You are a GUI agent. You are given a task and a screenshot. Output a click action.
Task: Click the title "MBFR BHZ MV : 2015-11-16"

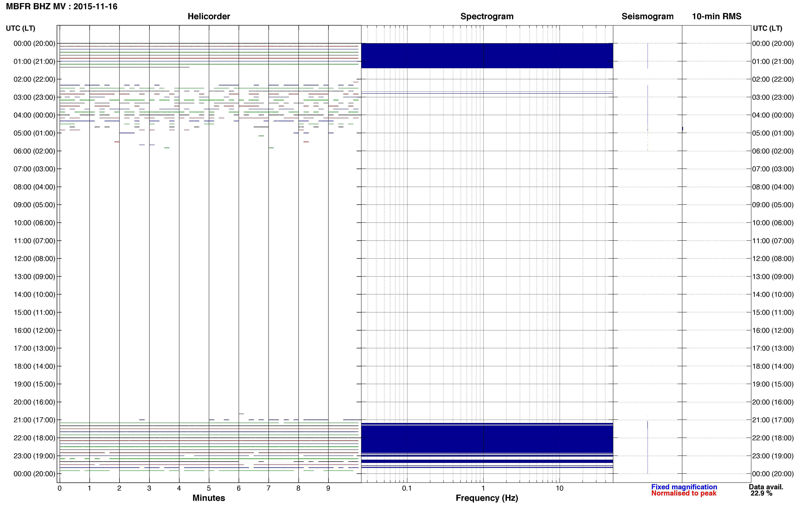point(62,6)
